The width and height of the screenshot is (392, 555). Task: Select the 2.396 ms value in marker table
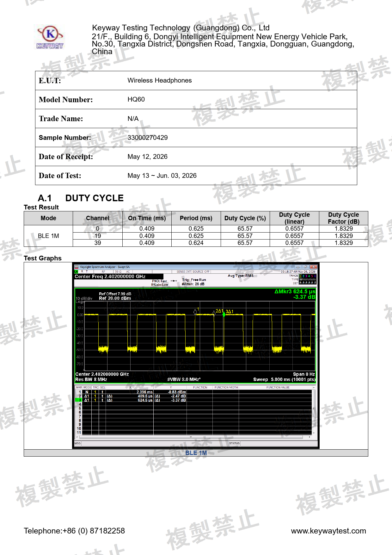tap(144, 392)
